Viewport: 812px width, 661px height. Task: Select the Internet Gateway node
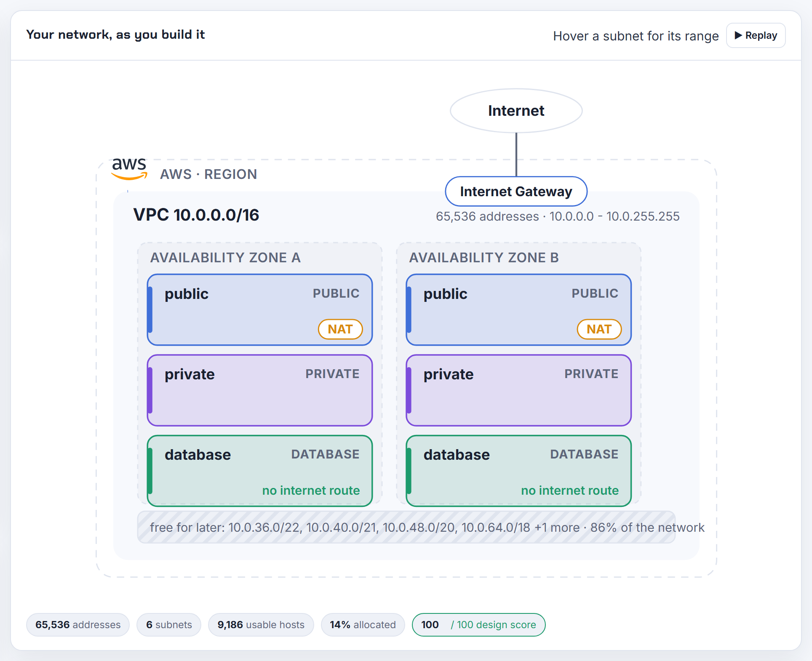pyautogui.click(x=516, y=192)
